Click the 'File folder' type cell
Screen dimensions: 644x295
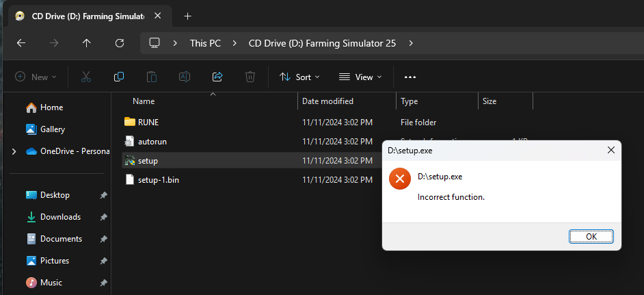(x=418, y=123)
